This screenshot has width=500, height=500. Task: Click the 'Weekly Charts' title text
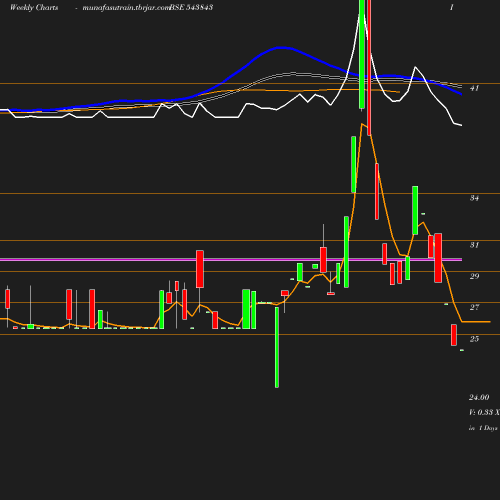coord(34,8)
